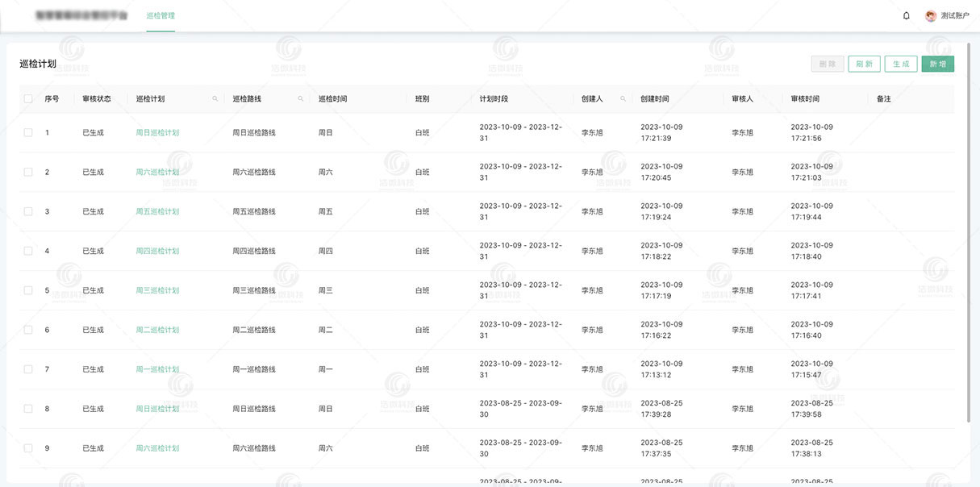Select the checkbox for row 5

coord(28,290)
